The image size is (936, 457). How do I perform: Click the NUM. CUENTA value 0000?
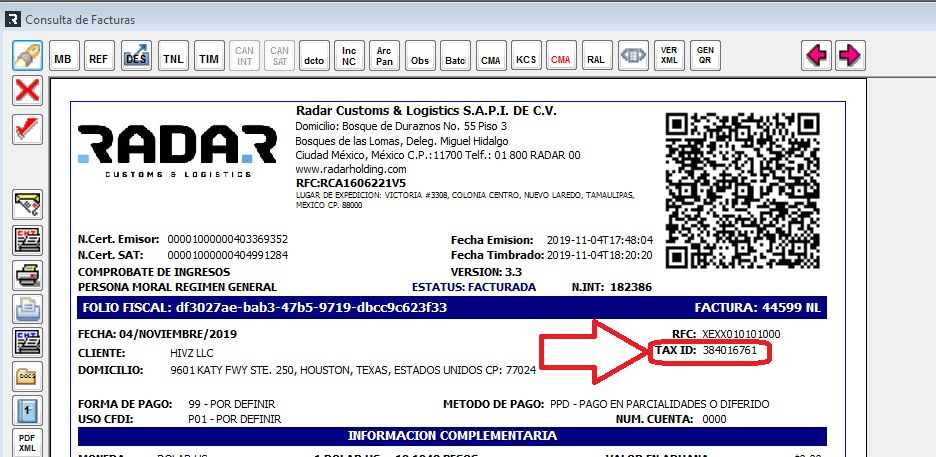[x=715, y=419]
